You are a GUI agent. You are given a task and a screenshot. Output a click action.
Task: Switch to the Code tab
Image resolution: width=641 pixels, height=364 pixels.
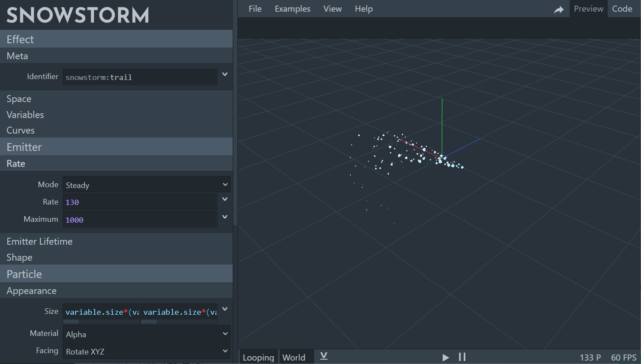coord(622,9)
